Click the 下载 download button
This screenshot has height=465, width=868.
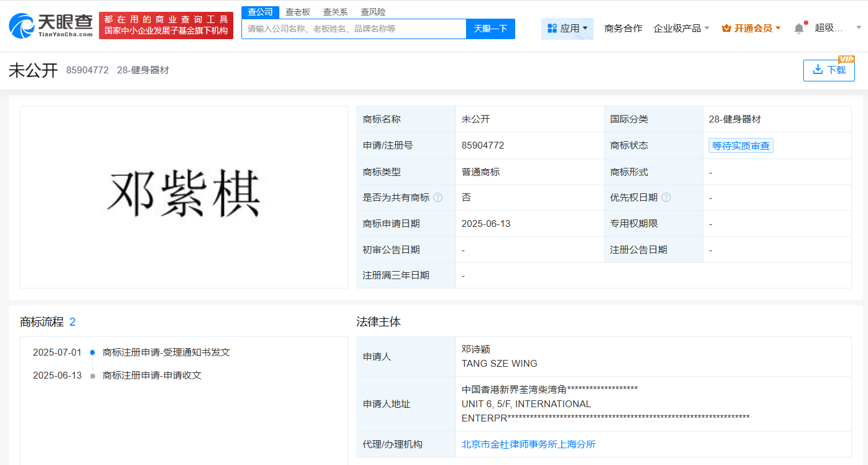[x=829, y=70]
